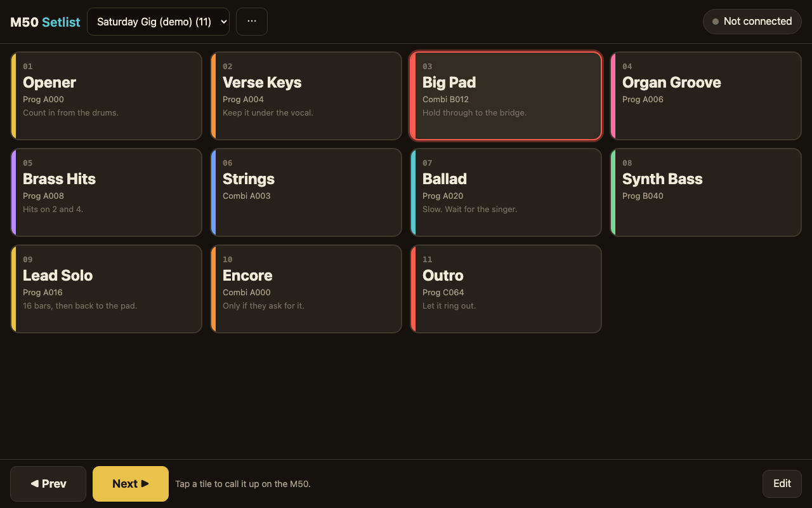The width and height of the screenshot is (812, 508).
Task: Tap the Ballad tile
Action: click(506, 192)
